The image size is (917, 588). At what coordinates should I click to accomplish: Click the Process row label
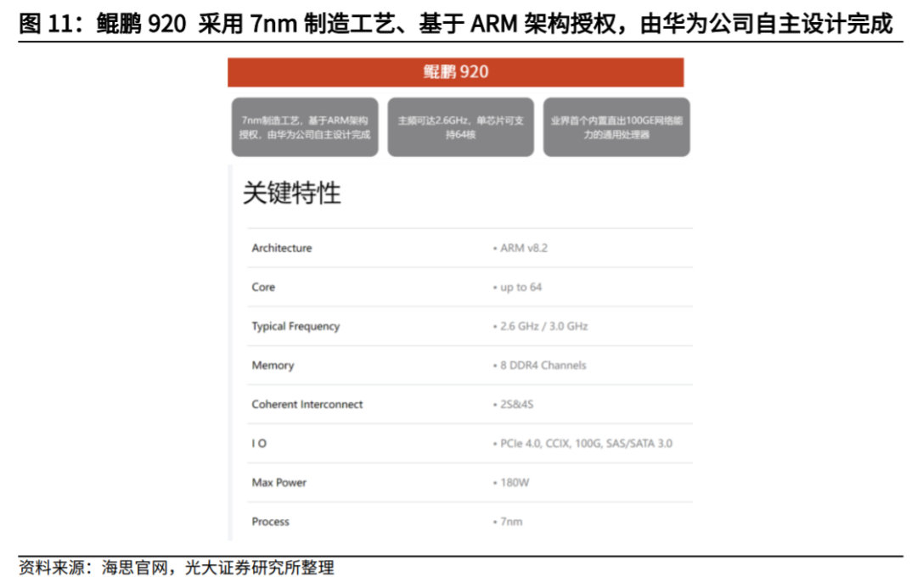(270, 521)
